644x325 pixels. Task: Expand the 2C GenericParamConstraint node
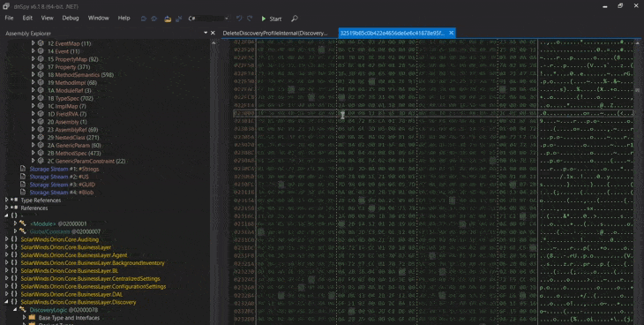(34, 161)
